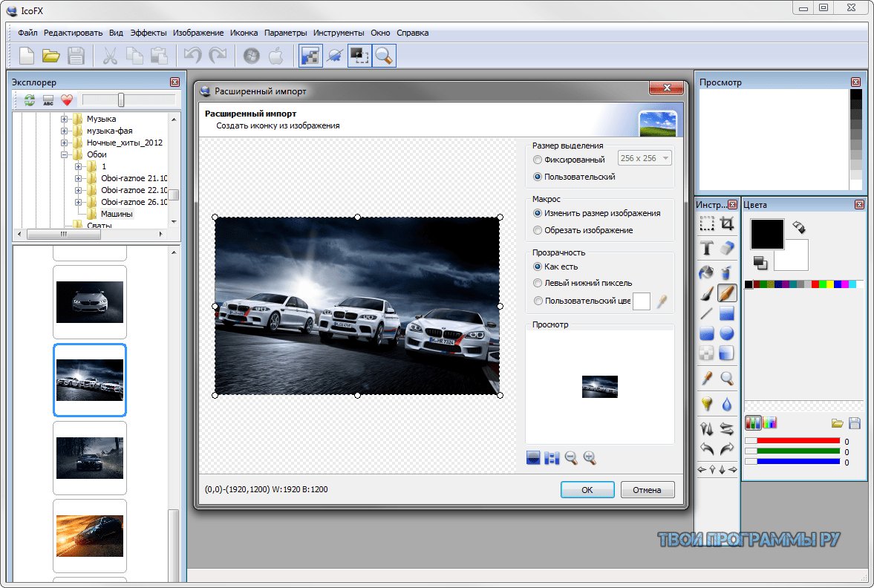Select the Crop tool in the tools panel
Screen dimensions: 874x588
click(727, 223)
